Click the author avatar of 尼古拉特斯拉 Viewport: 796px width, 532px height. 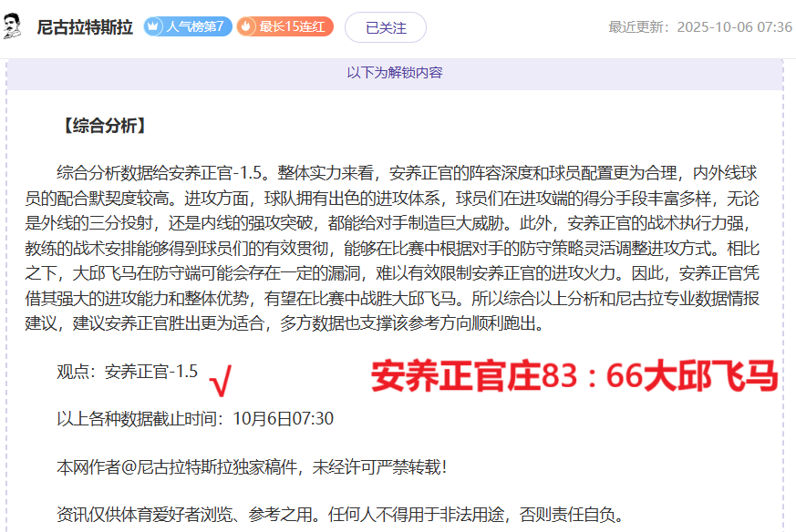(16, 27)
